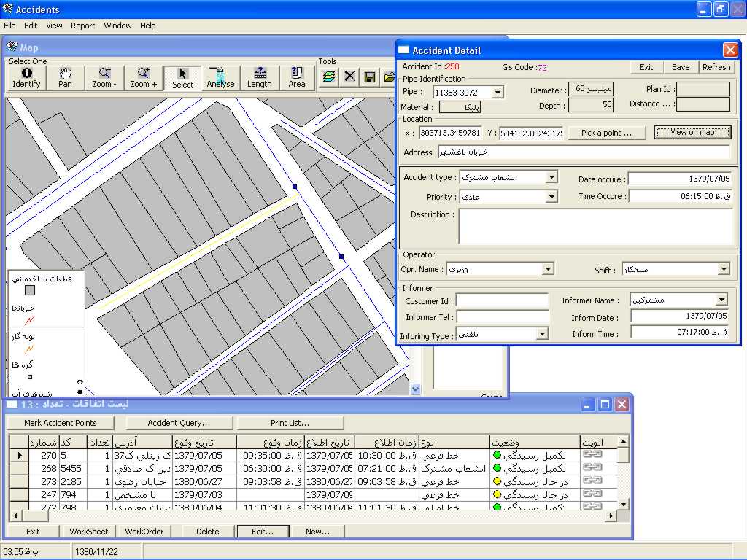Viewport: 747px width, 560px height.
Task: Click accident list scroll down arrow
Action: [x=623, y=504]
